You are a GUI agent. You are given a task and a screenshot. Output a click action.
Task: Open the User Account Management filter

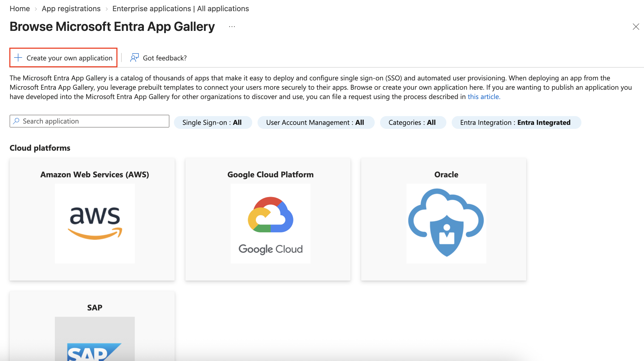tap(316, 122)
